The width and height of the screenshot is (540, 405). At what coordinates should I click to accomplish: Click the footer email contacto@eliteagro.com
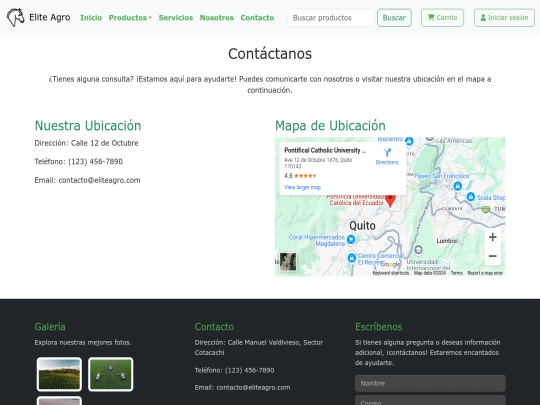(253, 387)
